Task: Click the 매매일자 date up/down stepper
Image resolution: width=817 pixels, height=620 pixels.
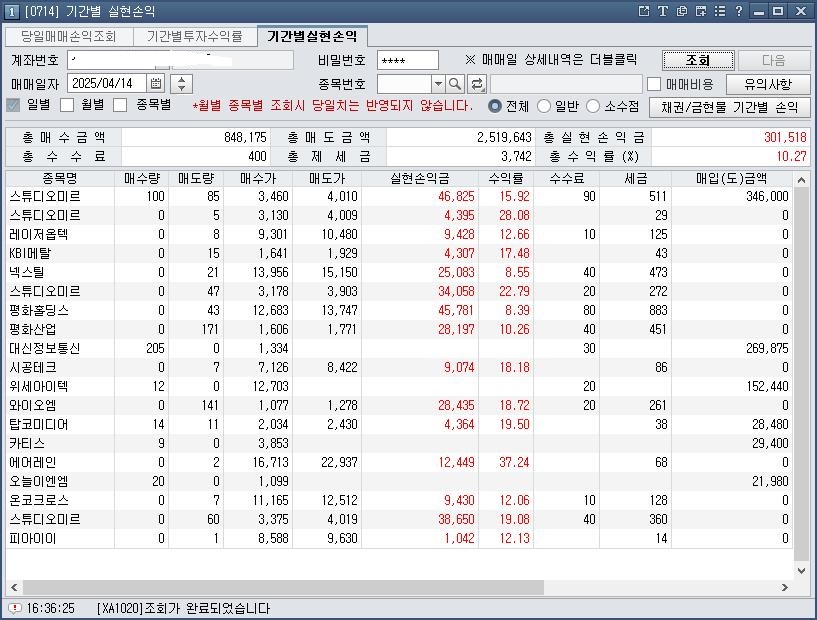Action: click(x=181, y=84)
